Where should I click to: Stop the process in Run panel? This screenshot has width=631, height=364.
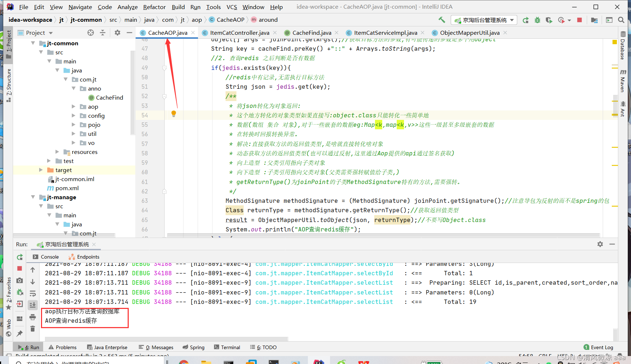20,268
